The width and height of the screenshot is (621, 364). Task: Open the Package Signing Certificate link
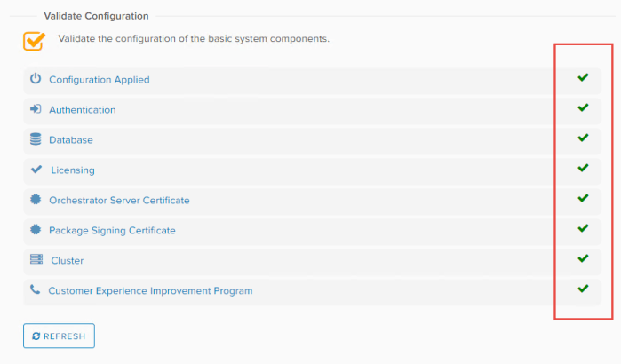coord(112,231)
